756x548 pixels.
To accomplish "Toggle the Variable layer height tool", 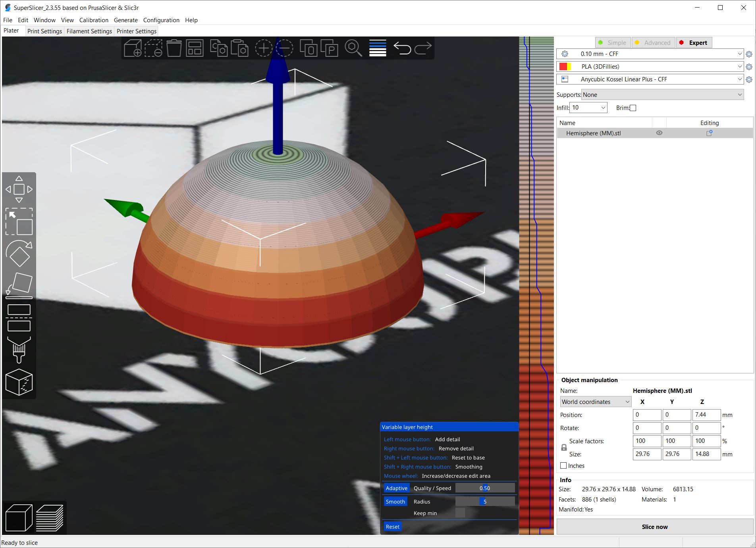I will point(378,48).
